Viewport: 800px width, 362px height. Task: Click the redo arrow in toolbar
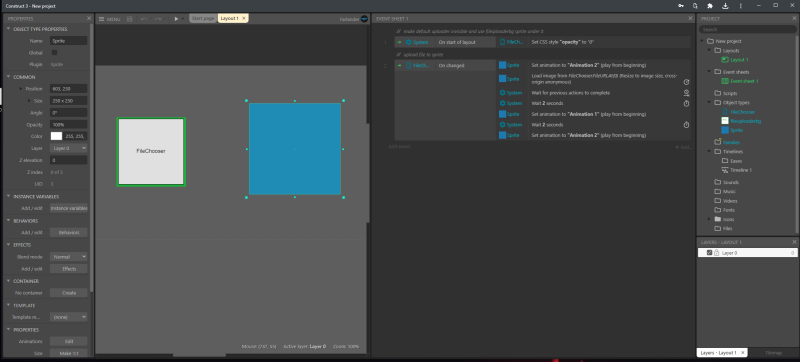pyautogui.click(x=159, y=19)
